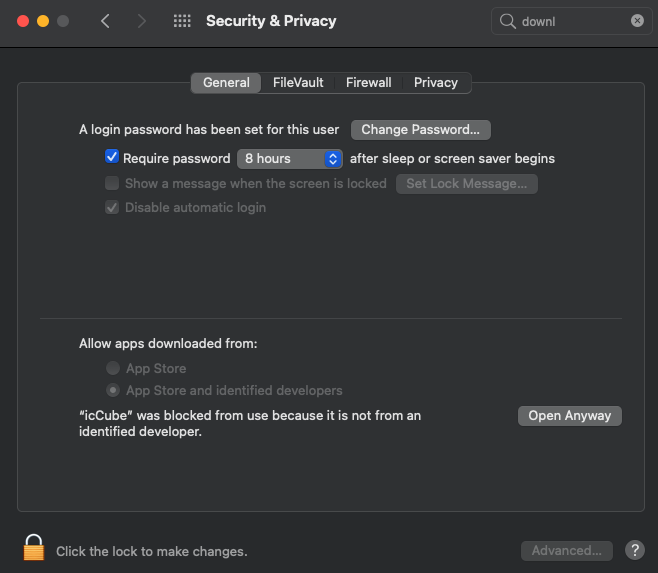Toggle Disable automatic login checkbox

(113, 208)
